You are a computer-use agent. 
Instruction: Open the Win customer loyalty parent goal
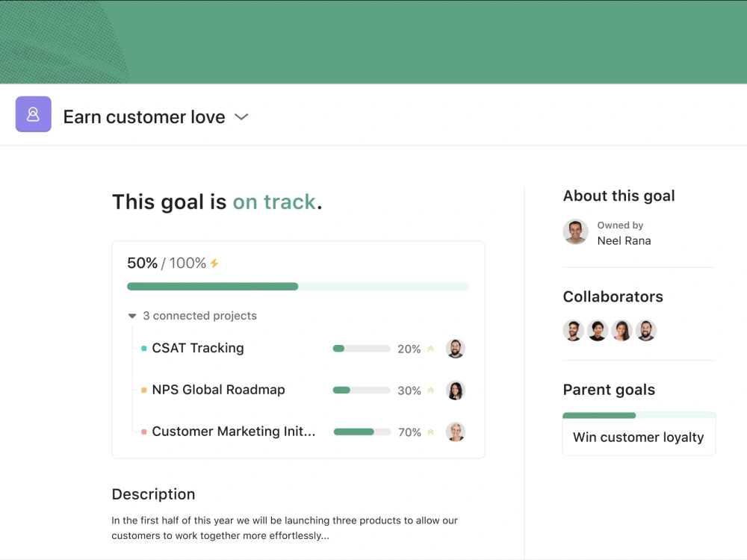click(639, 436)
